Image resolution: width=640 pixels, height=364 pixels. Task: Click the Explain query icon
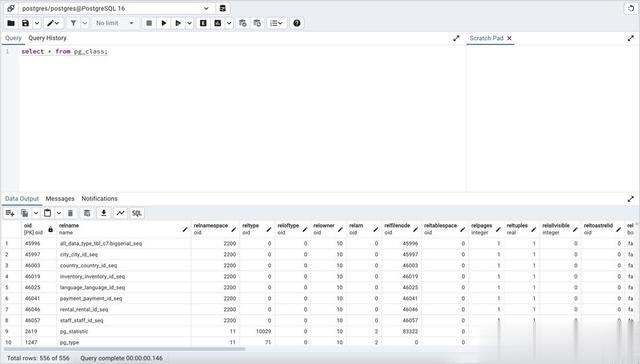click(x=203, y=23)
